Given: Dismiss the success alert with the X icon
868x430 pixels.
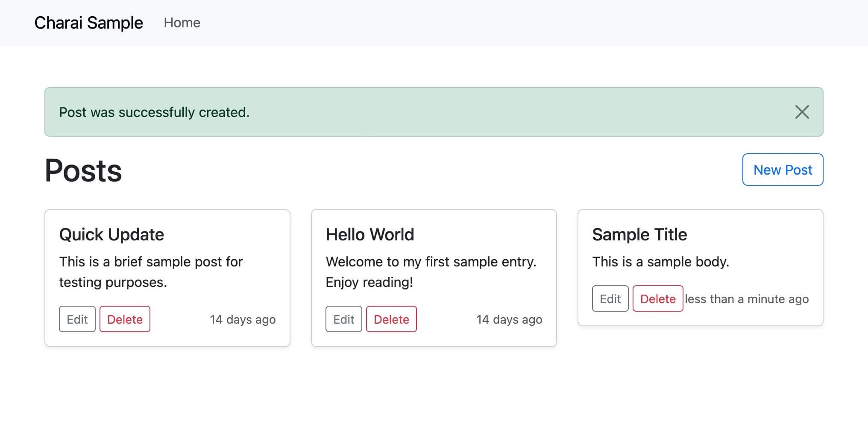Looking at the screenshot, I should click(x=802, y=112).
